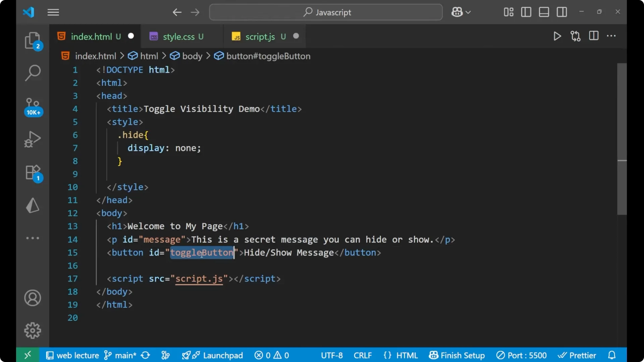
Task: Open the Search view
Action: pyautogui.click(x=33, y=72)
